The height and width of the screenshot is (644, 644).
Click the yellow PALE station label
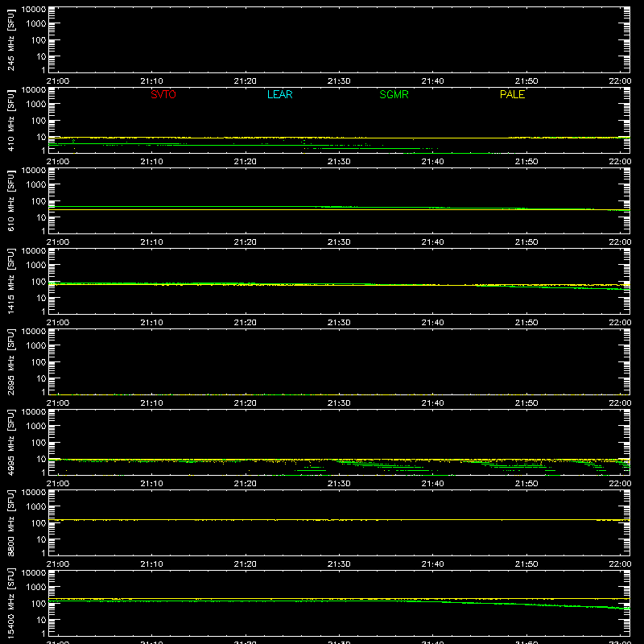[x=512, y=94]
